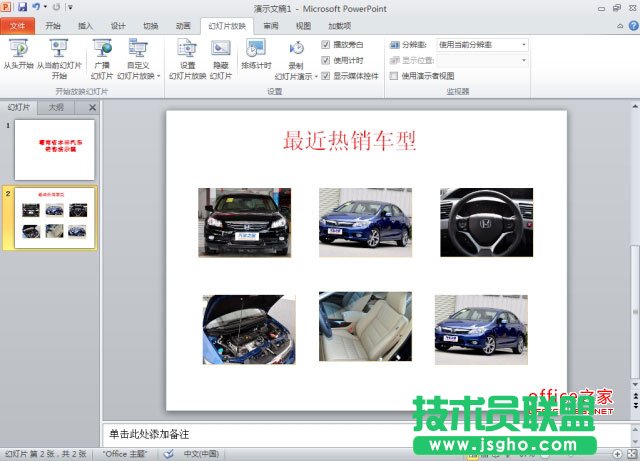Open Customize Quick Access Toolbar dropdown
The image size is (640, 461).
point(70,7)
